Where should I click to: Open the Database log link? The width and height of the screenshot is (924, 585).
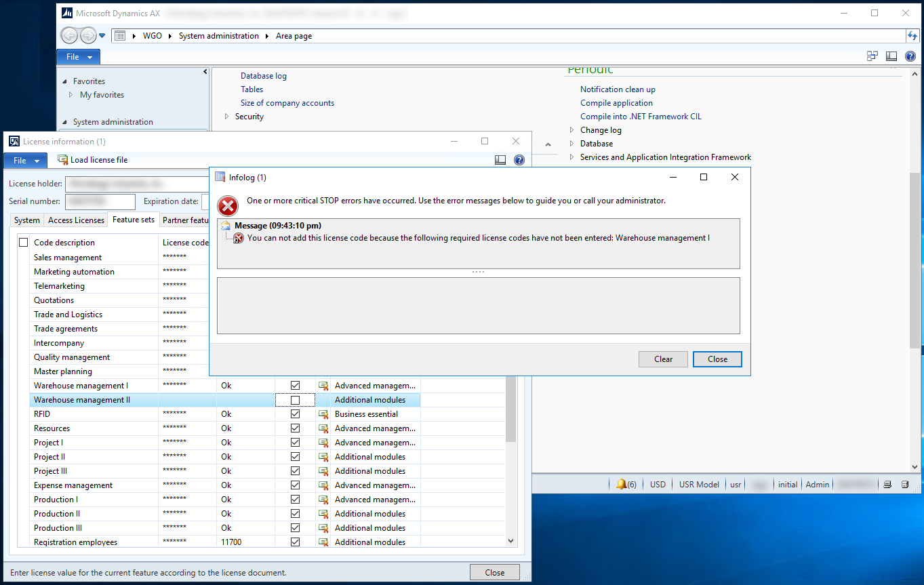click(264, 76)
